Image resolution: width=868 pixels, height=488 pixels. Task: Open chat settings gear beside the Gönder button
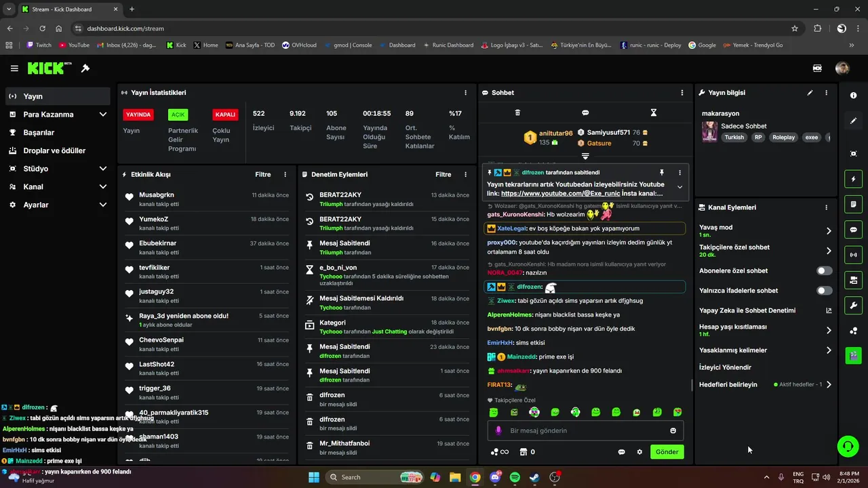639,452
